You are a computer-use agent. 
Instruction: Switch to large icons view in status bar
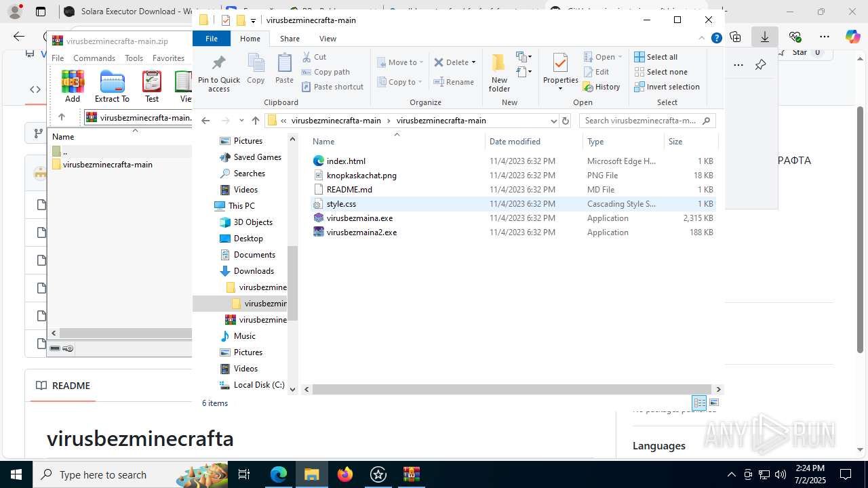(713, 403)
